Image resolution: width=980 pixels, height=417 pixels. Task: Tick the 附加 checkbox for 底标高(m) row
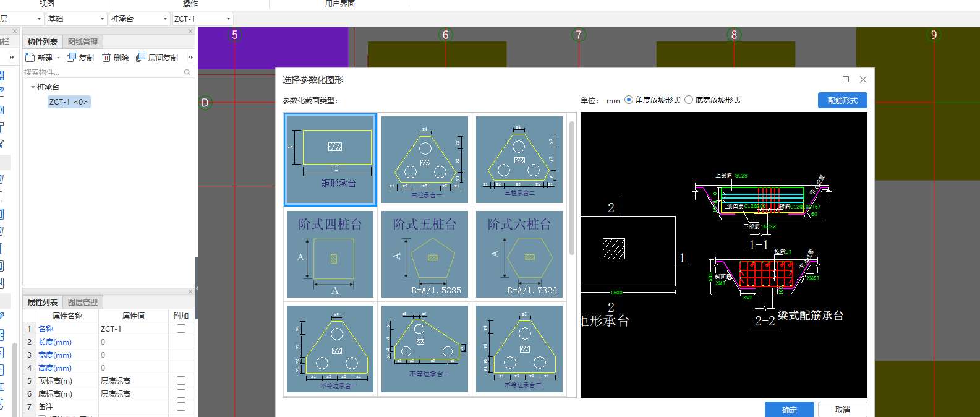(181, 393)
